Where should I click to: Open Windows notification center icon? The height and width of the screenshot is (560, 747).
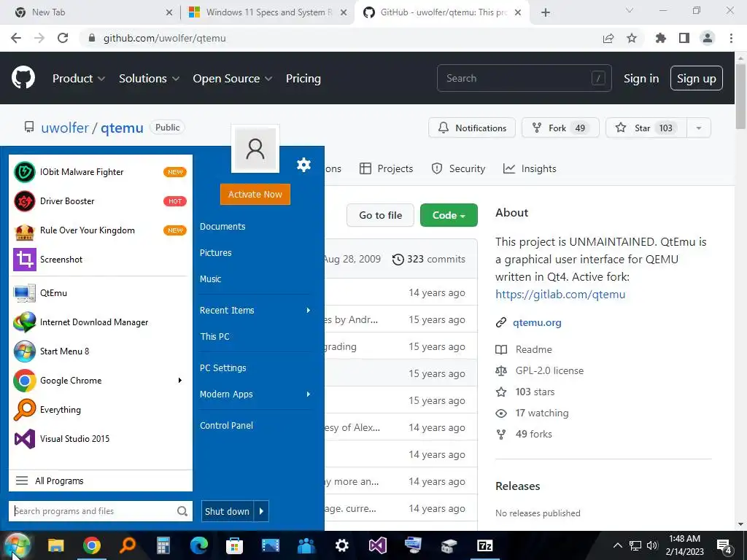point(724,546)
